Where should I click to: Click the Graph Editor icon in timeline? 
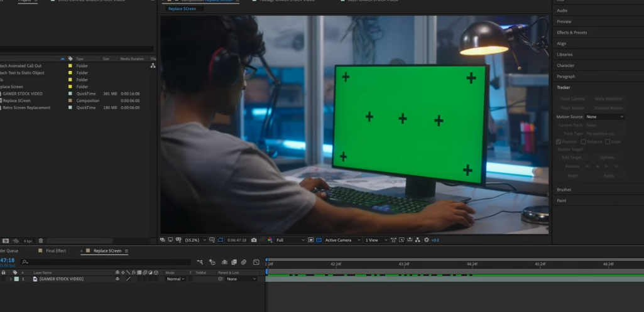pos(256,262)
